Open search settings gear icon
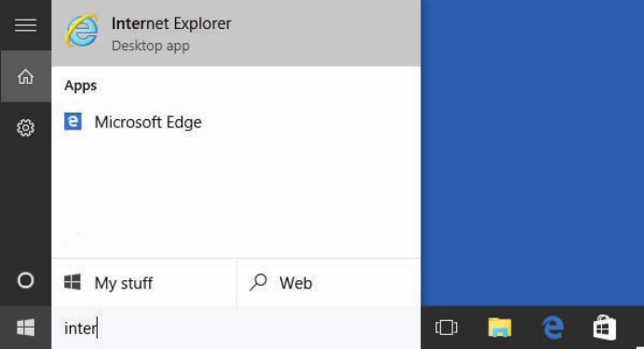Screen dimensions: 644x349 [x=25, y=128]
